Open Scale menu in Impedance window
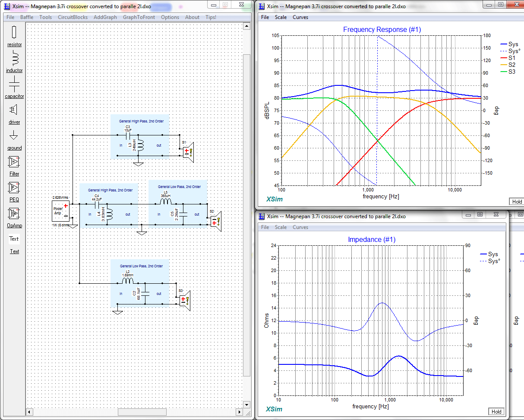Image resolution: width=524 pixels, height=420 pixels. (x=281, y=227)
